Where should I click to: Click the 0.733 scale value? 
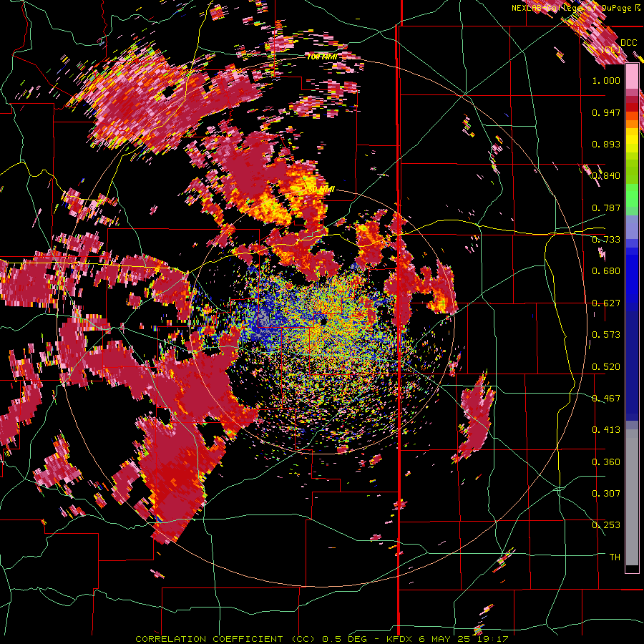coord(606,240)
